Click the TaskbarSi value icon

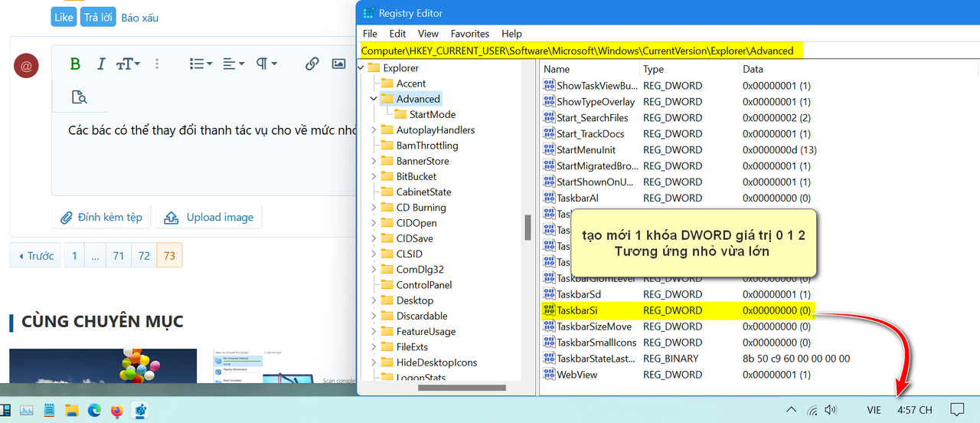click(549, 310)
